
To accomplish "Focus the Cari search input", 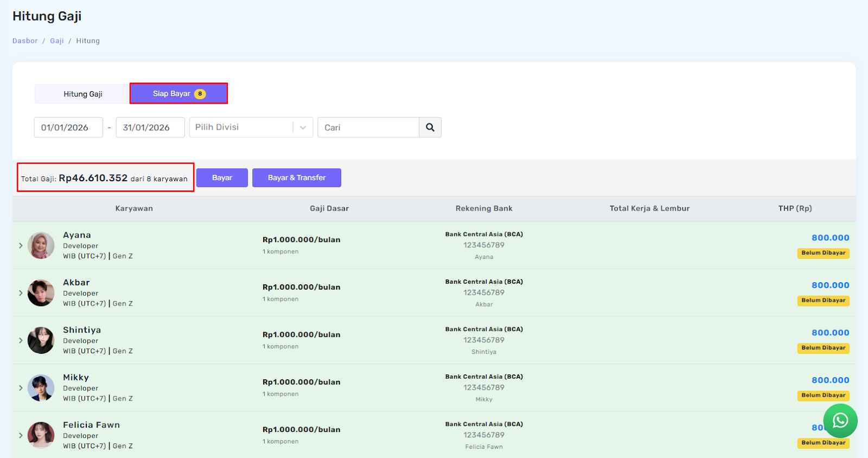I will coord(368,128).
